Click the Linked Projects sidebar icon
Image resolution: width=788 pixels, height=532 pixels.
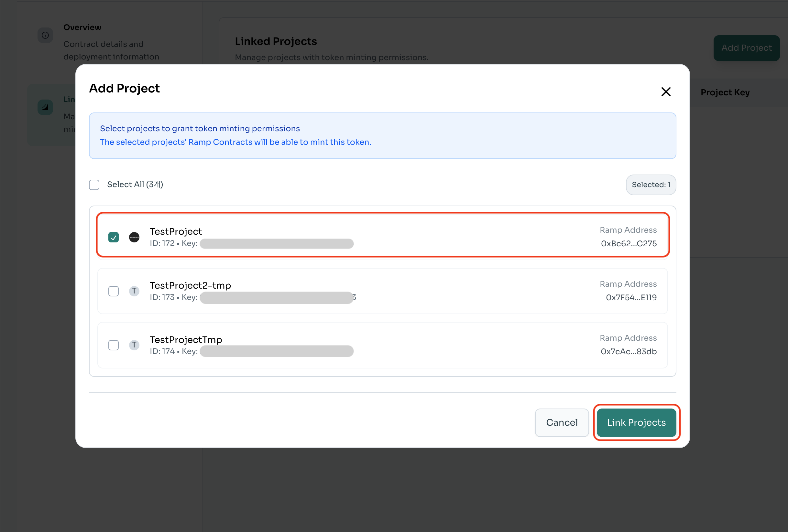point(45,107)
